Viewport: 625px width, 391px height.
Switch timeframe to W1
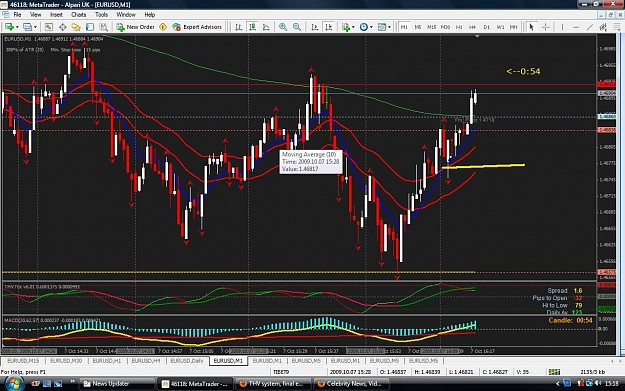click(500, 27)
